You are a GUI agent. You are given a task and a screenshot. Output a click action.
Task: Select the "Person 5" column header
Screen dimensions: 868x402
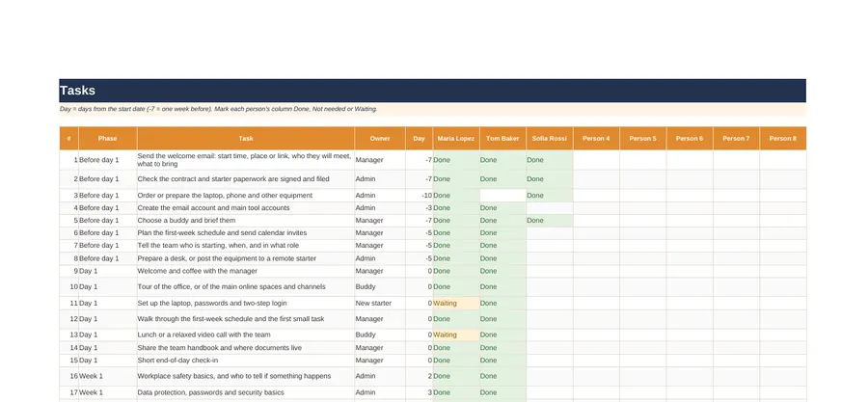coord(642,138)
